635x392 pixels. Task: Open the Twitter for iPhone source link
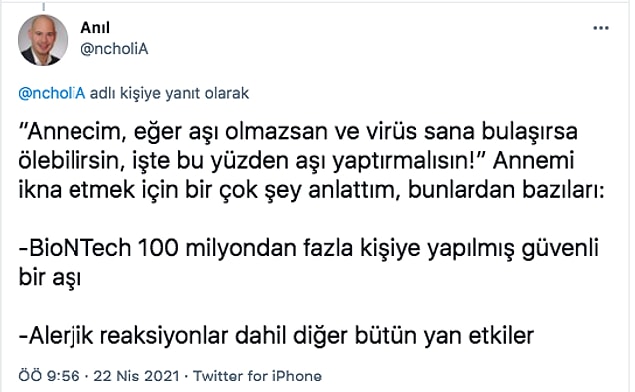(257, 376)
